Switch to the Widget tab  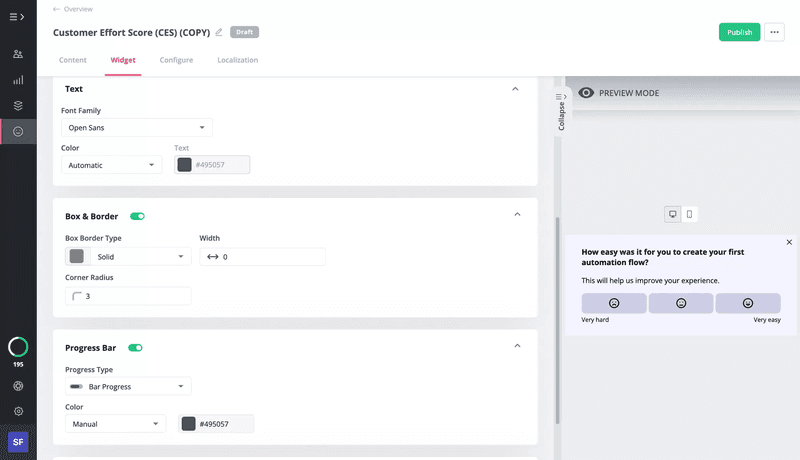[123, 60]
